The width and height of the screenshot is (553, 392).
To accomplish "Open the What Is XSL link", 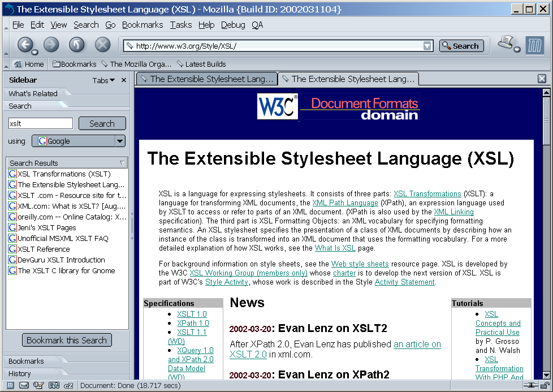I will (x=335, y=248).
